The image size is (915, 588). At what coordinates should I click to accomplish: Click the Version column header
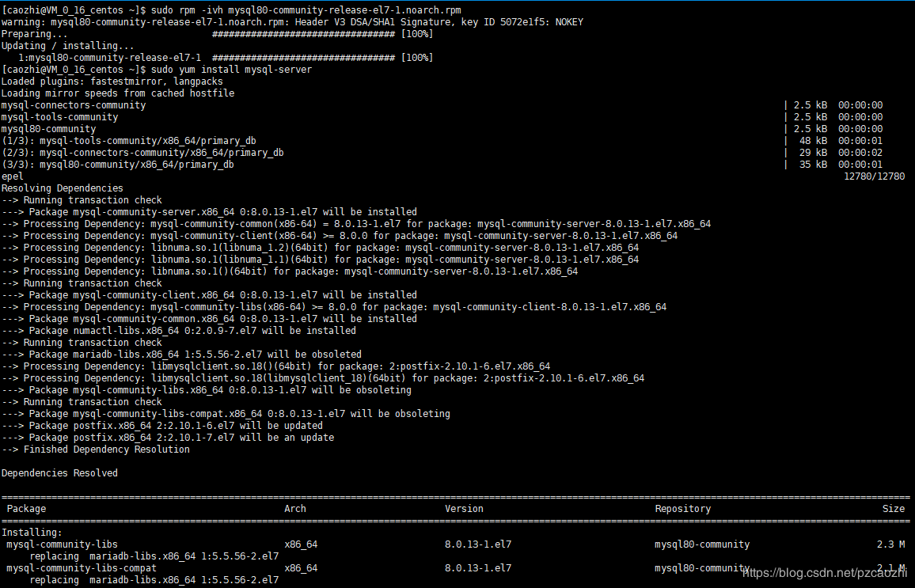pos(464,508)
